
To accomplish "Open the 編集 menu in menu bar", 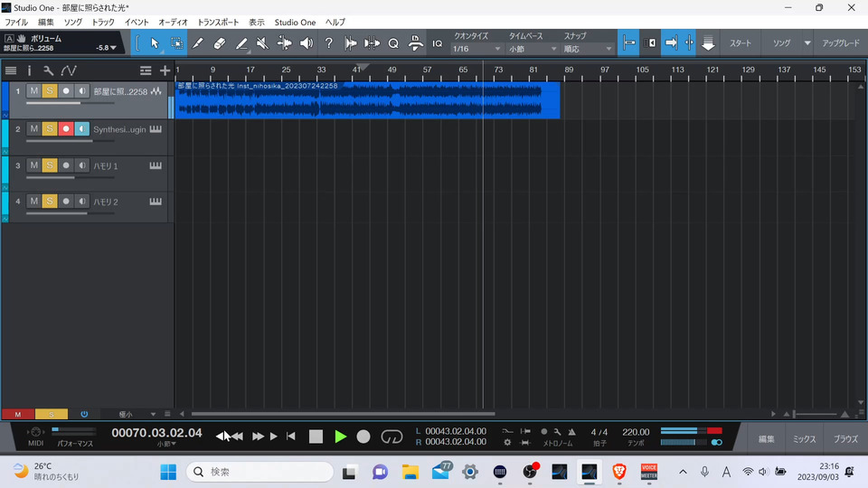I will click(x=46, y=22).
